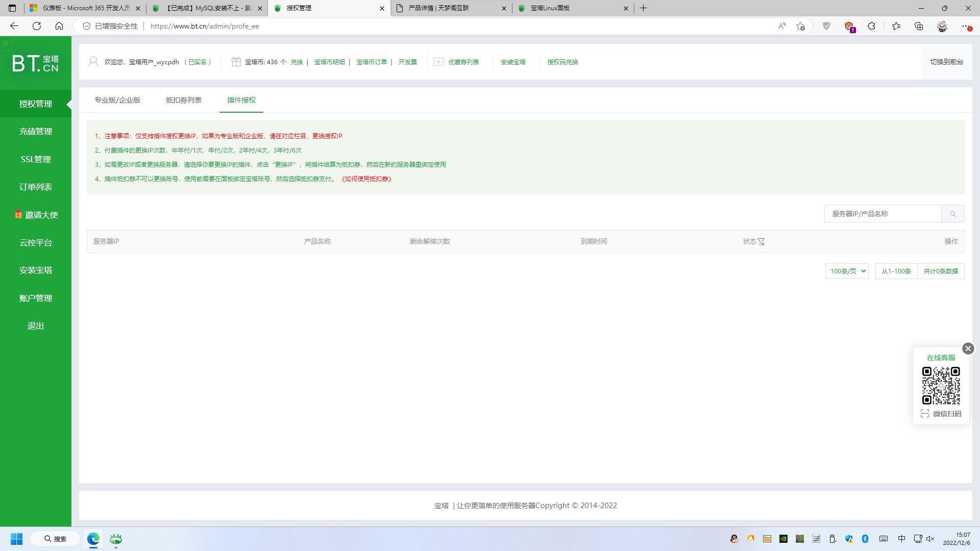
Task: Click the BT.CN logo
Action: point(35,63)
